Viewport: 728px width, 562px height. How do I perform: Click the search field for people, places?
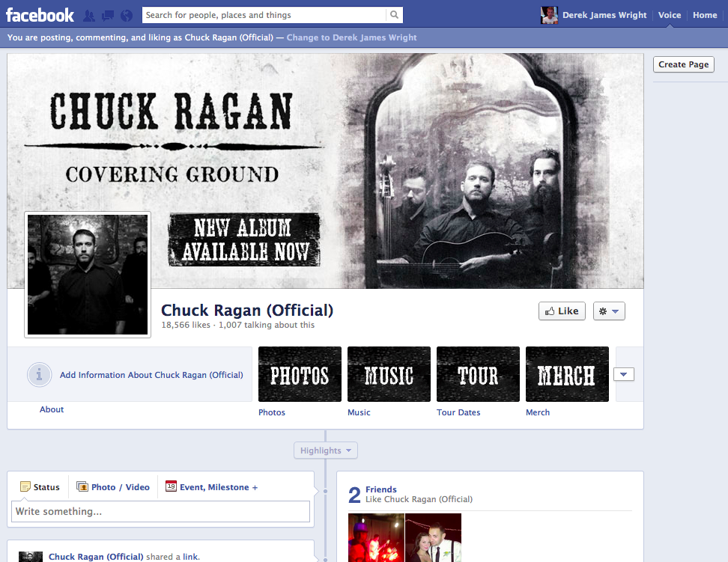pyautogui.click(x=264, y=15)
